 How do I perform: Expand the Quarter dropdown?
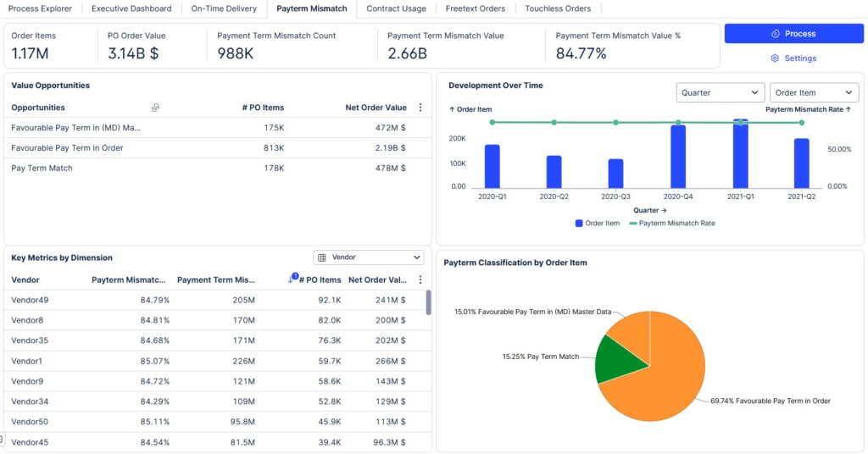(720, 92)
